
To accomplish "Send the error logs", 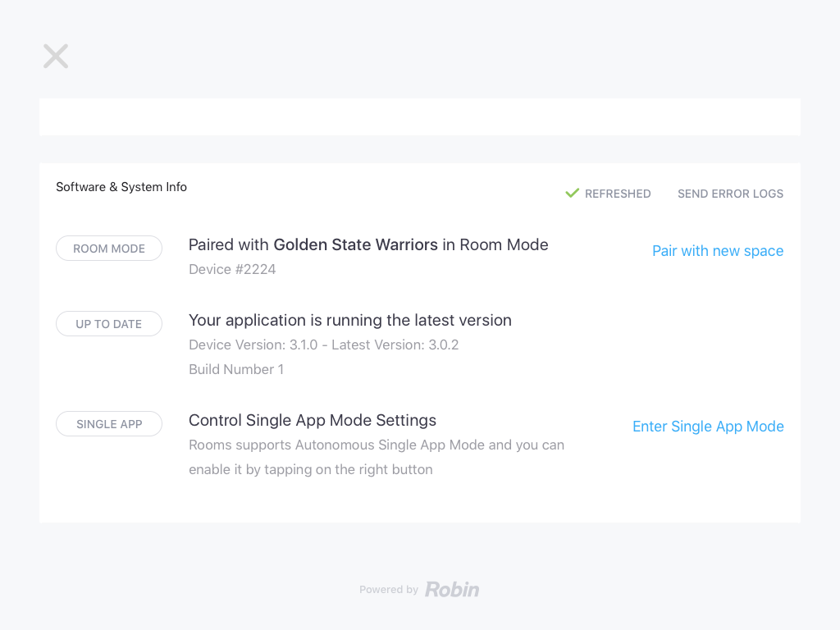I will tap(730, 194).
